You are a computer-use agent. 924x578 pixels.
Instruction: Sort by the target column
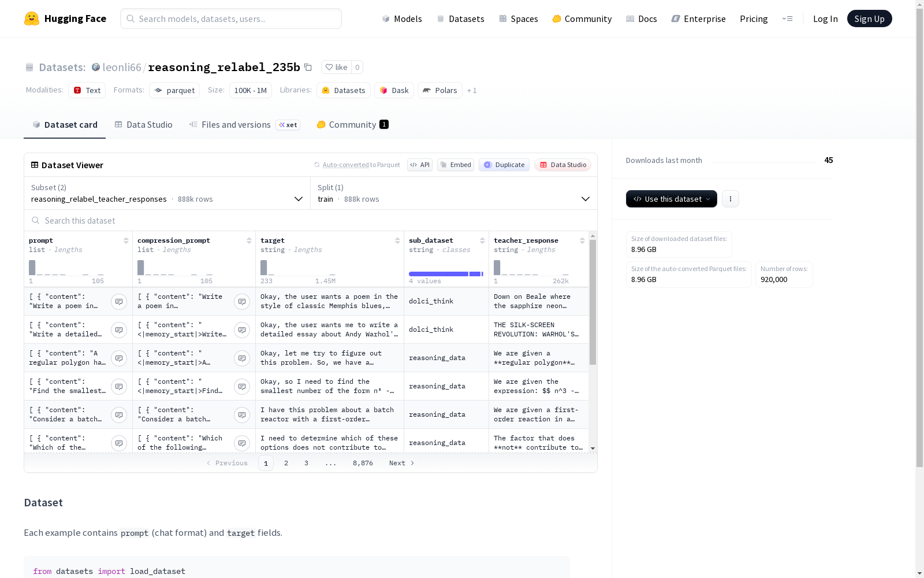(x=397, y=240)
